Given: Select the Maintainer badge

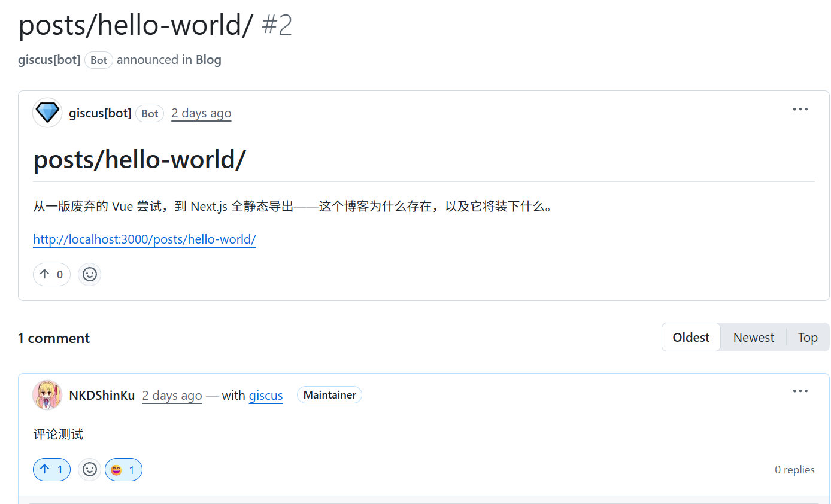Looking at the screenshot, I should (x=330, y=395).
